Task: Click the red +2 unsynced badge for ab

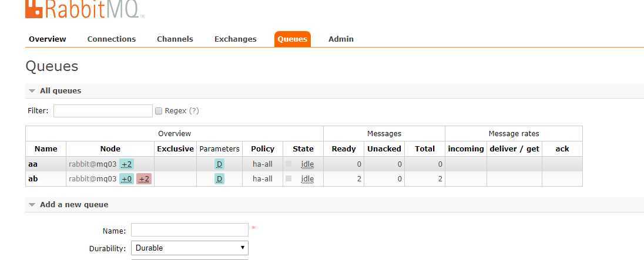Action: coord(144,179)
